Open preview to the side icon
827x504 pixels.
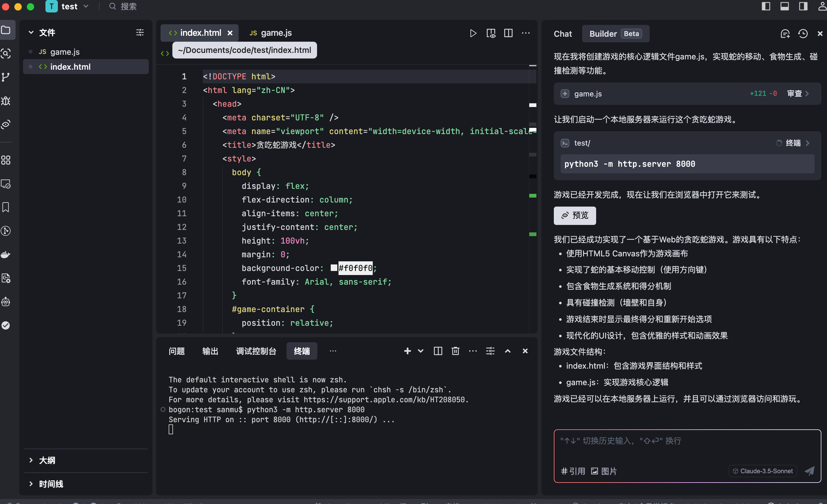(x=491, y=33)
